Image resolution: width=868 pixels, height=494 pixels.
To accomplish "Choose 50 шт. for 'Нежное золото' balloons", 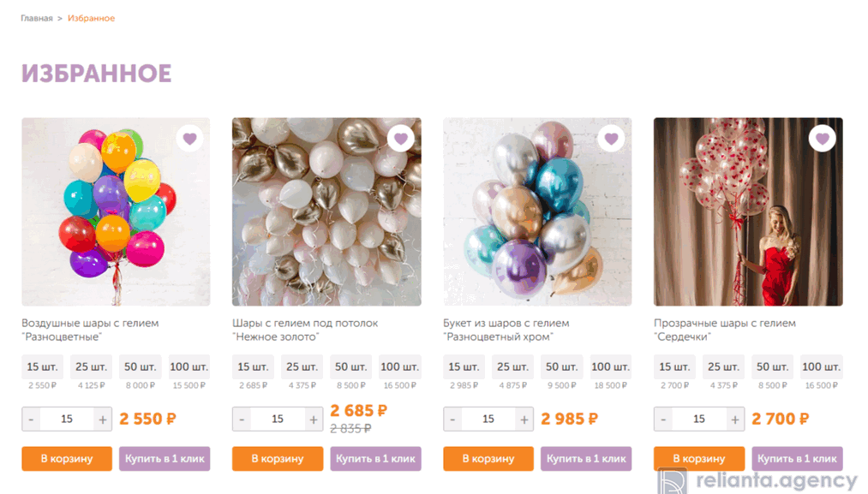I will click(x=350, y=366).
